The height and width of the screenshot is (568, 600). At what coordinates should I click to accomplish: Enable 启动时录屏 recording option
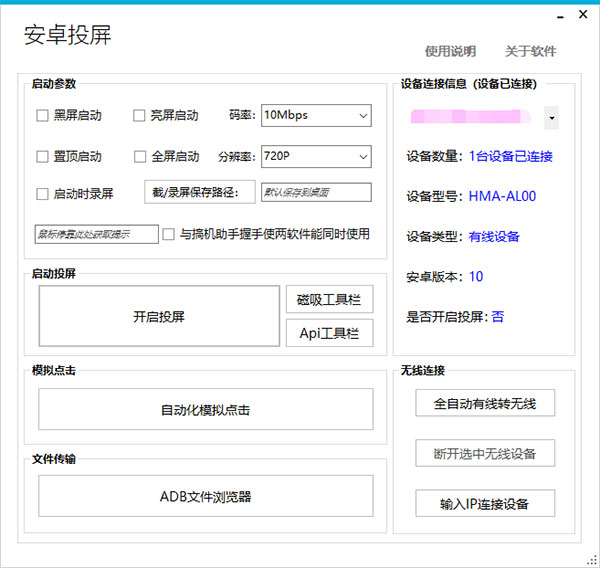coord(42,194)
